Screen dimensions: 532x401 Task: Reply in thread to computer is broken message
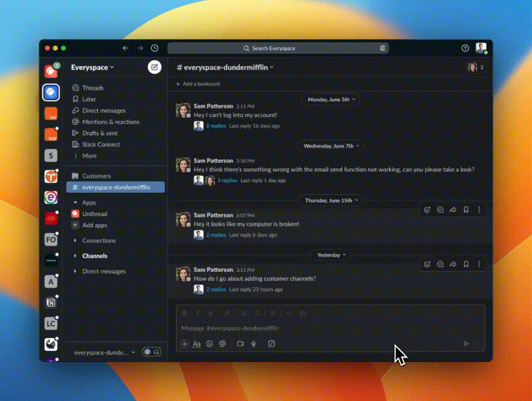pyautogui.click(x=440, y=210)
